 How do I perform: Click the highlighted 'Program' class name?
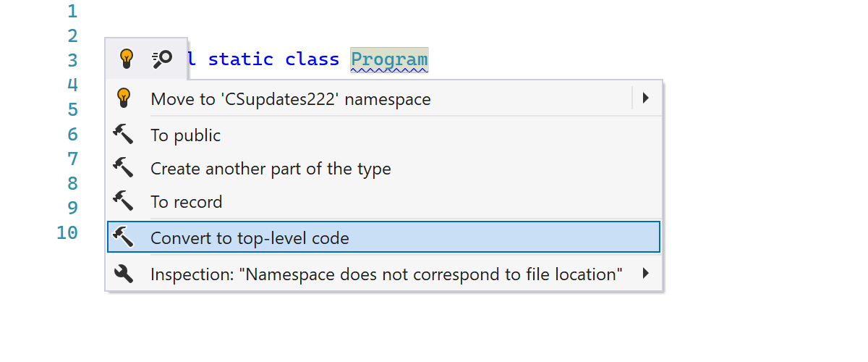point(389,59)
